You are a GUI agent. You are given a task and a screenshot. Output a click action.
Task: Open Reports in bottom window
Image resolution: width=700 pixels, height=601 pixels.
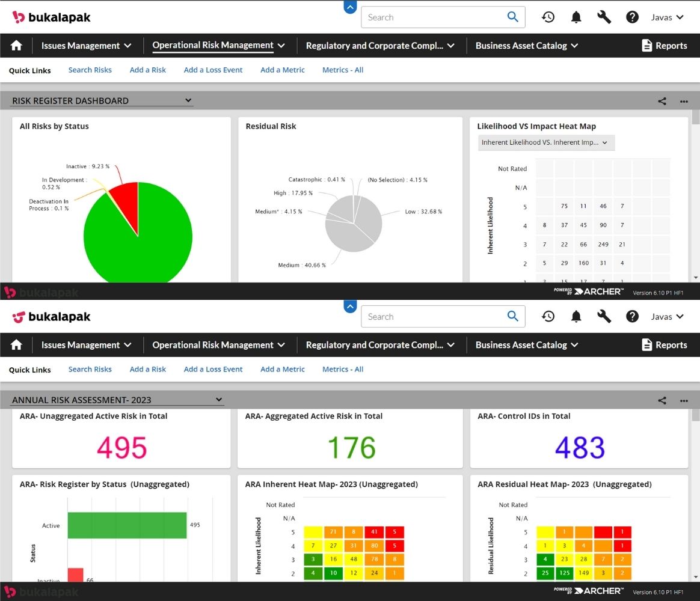coord(665,345)
